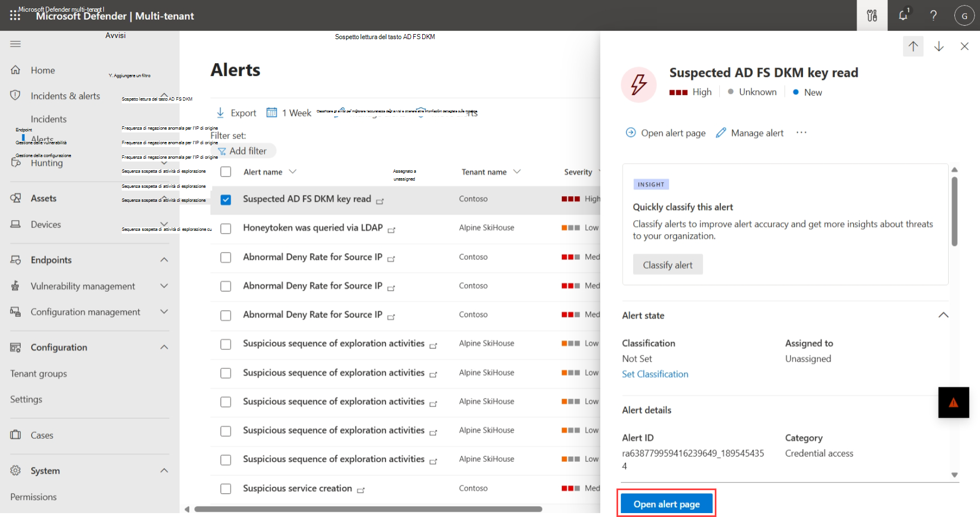Uncheck the Suspected AD FS DKM key read row

[x=226, y=200]
